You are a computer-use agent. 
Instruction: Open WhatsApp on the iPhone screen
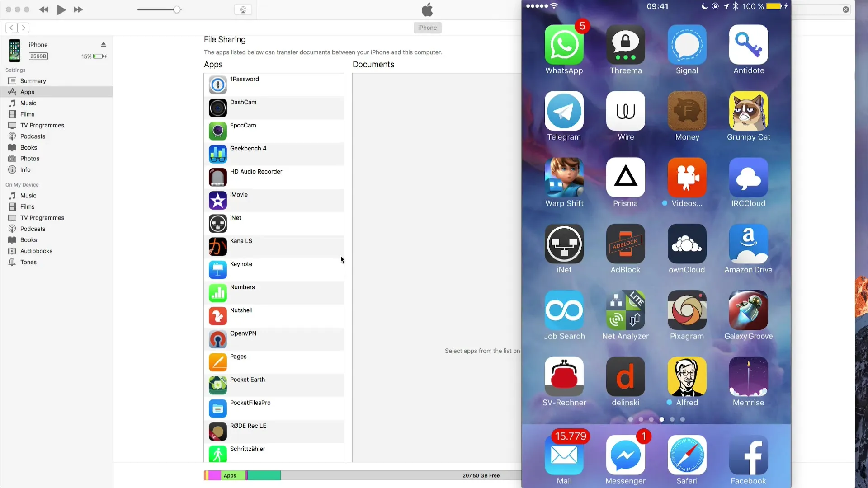tap(564, 45)
